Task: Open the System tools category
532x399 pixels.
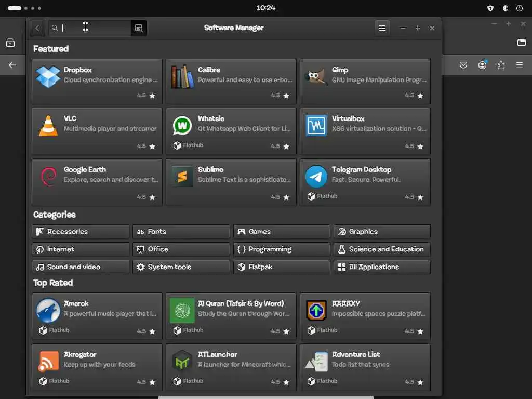Action: tap(181, 267)
